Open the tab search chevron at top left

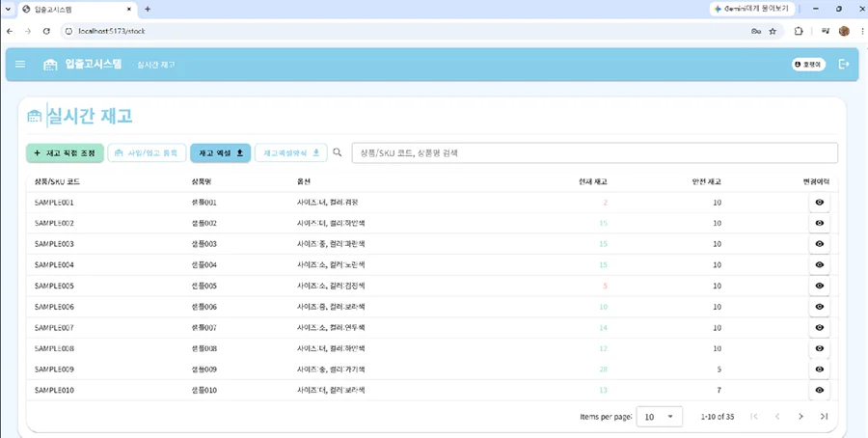coord(8,10)
